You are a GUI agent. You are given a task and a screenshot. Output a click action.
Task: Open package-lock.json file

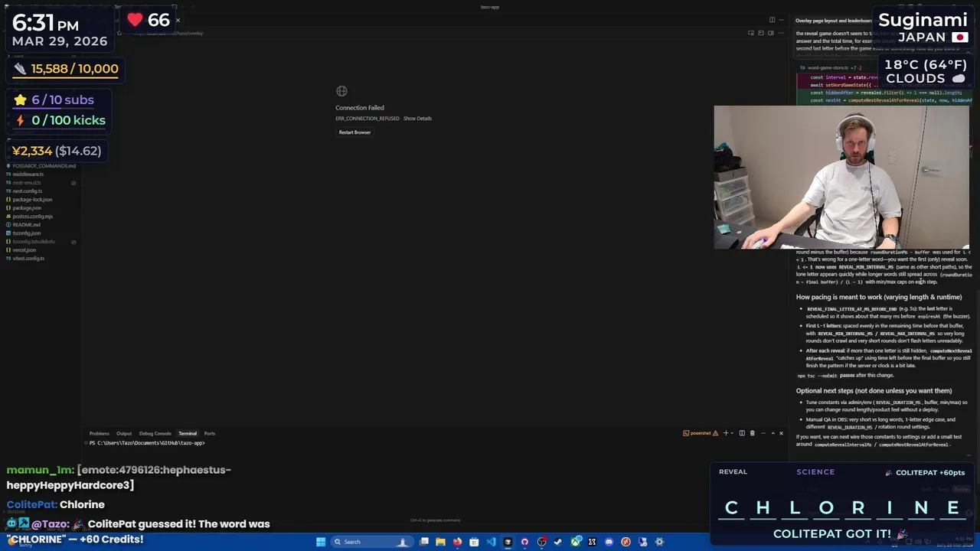(x=32, y=200)
